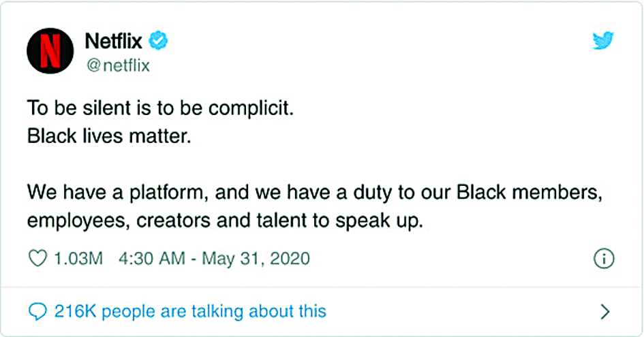Image resolution: width=644 pixels, height=337 pixels.
Task: Click the speech bubble reply icon
Action: [x=37, y=312]
